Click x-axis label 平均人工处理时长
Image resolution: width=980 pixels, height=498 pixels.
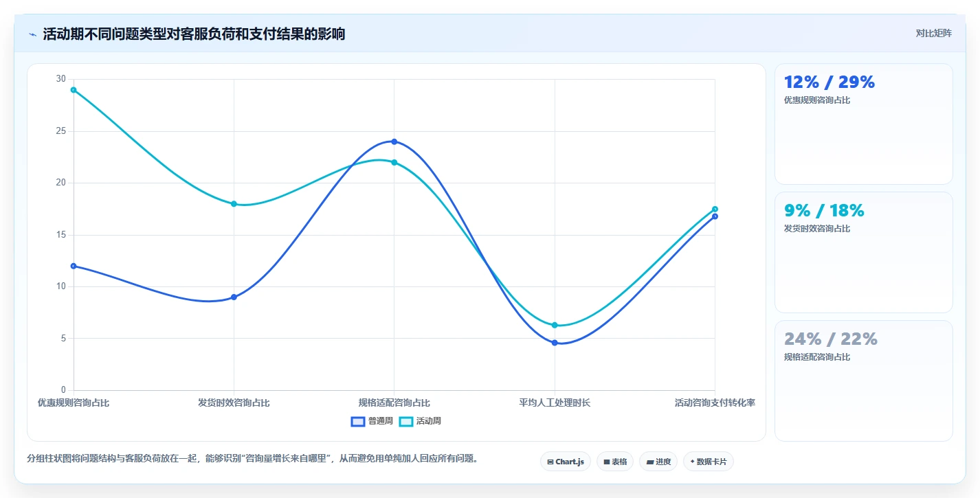555,403
